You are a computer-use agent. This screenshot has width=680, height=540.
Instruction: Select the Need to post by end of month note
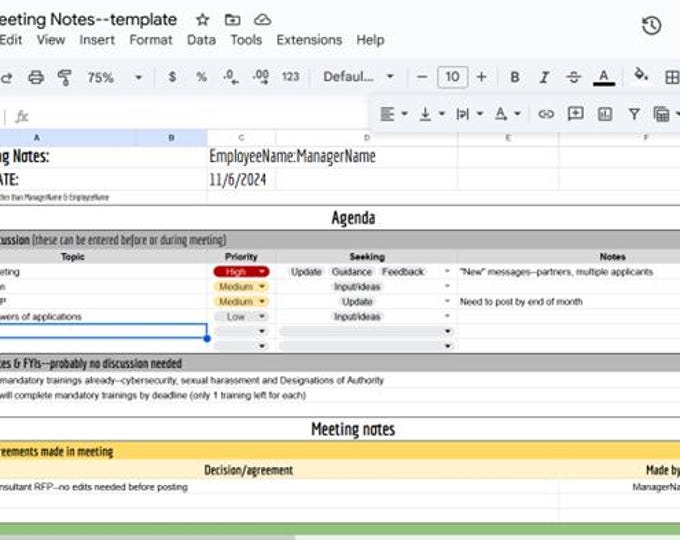(x=521, y=301)
